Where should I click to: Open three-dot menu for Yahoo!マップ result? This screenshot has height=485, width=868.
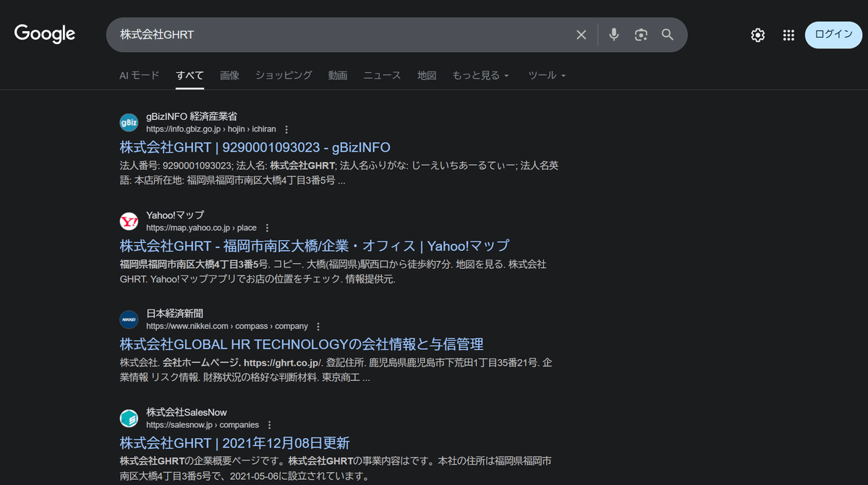[x=267, y=228]
